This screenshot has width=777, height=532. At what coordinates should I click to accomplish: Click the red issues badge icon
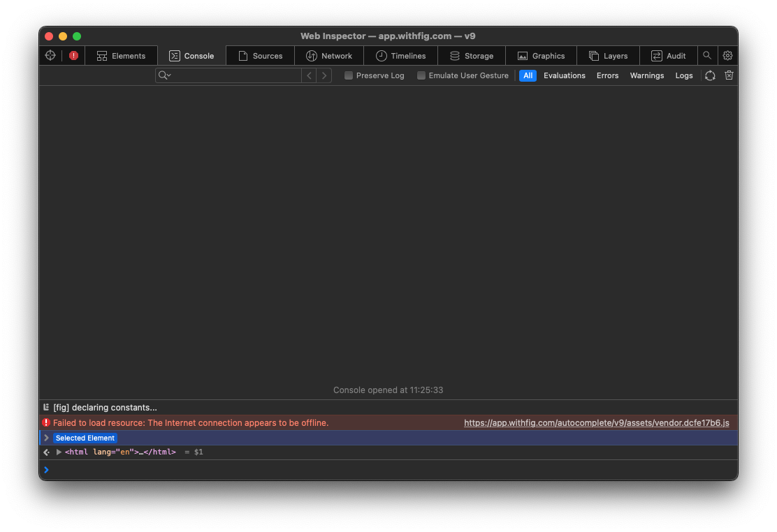point(73,55)
